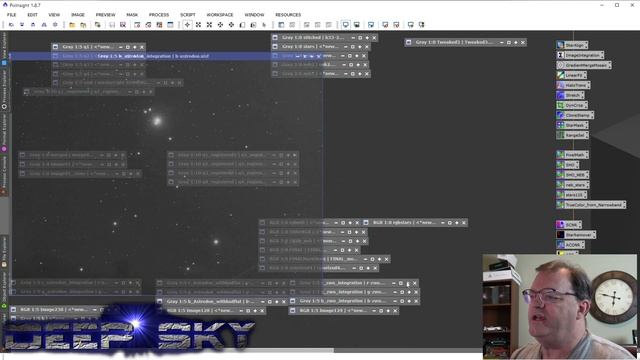Open the EDIT menu
640x360 pixels.
32,15
